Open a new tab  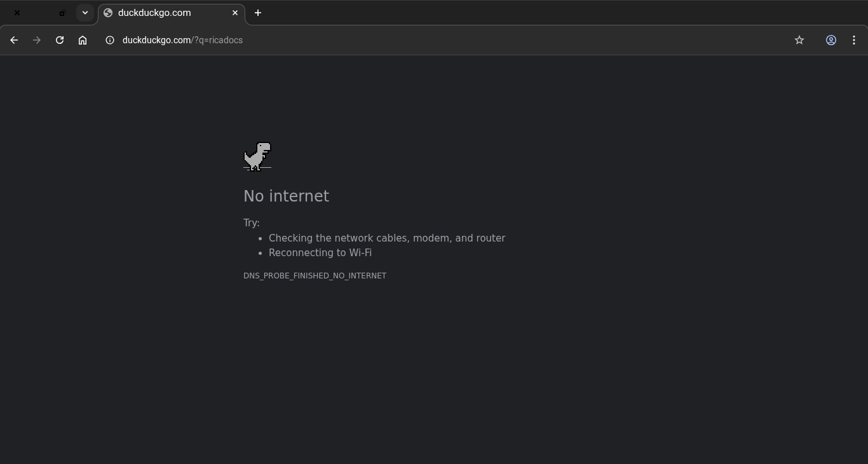click(258, 13)
